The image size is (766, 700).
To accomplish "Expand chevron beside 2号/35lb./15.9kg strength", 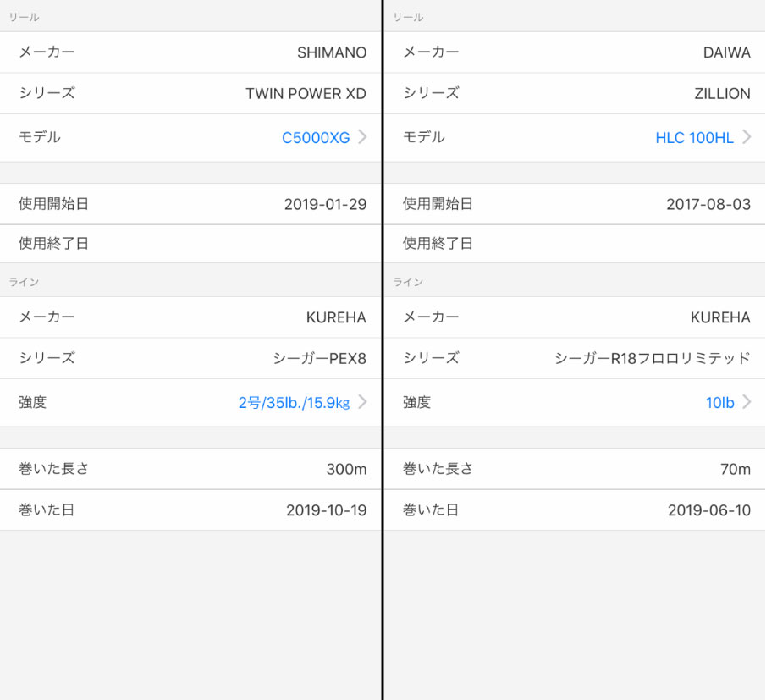I will 362,402.
